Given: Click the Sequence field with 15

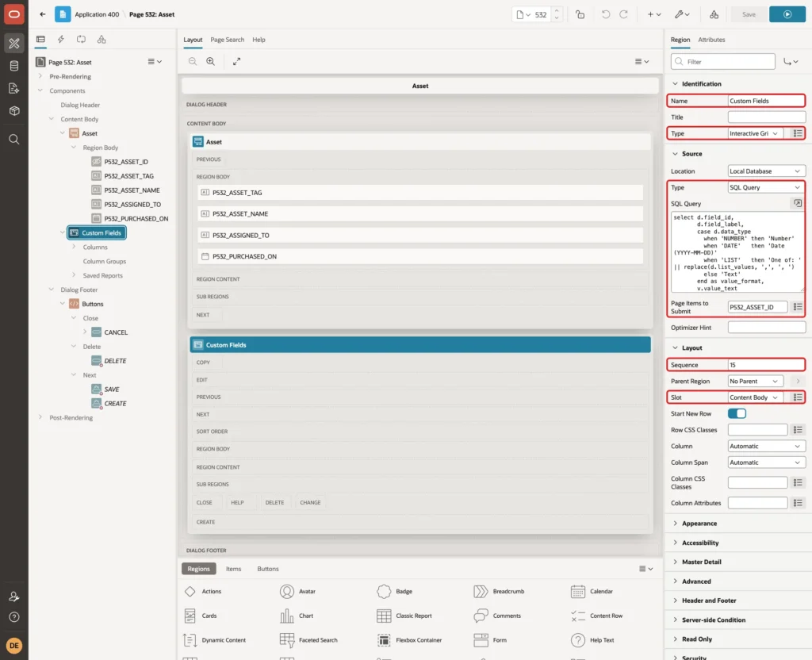Looking at the screenshot, I should click(767, 365).
